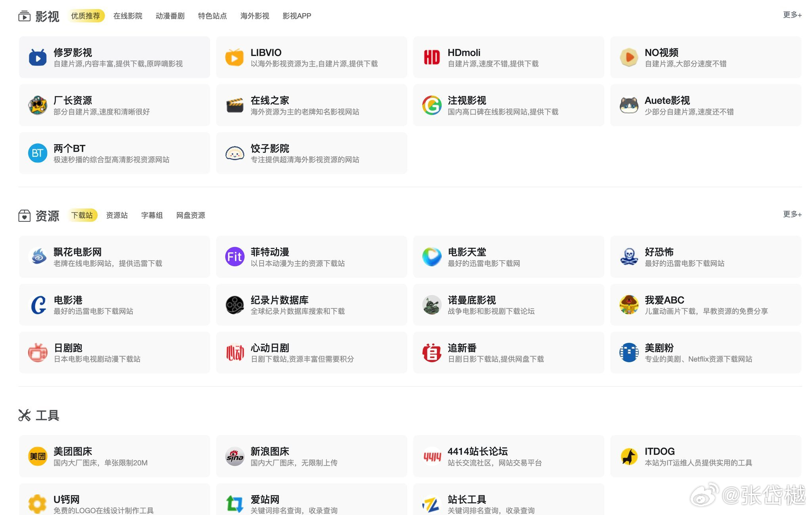Screen dimensions: 812x515
Task: Open the 电影港 card
Action: coord(115,305)
